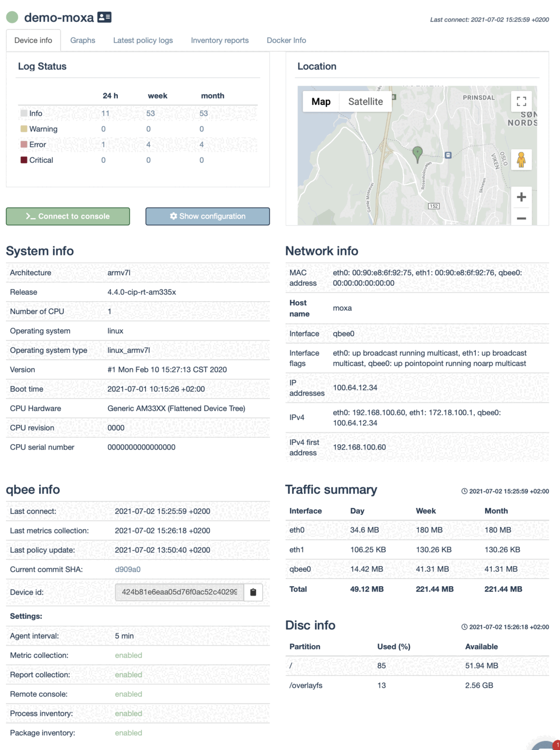Select the Map view type
The width and height of the screenshot is (560, 750).
click(320, 102)
